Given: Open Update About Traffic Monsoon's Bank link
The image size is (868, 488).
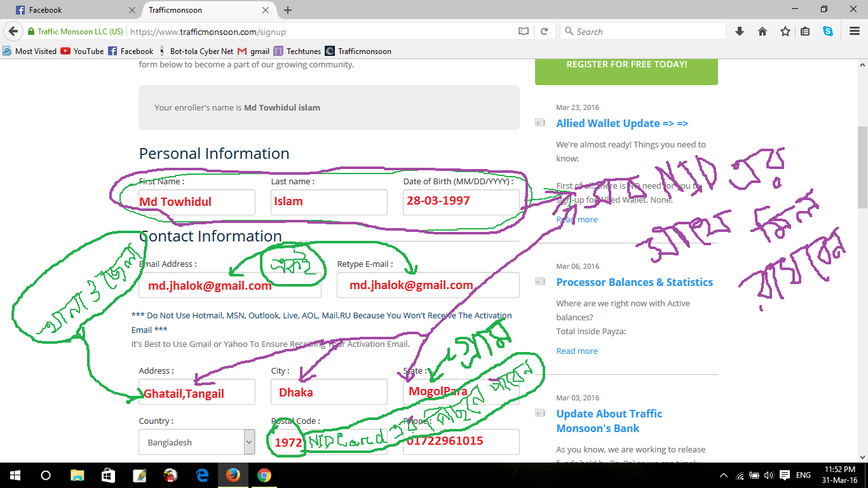Looking at the screenshot, I should coord(609,421).
